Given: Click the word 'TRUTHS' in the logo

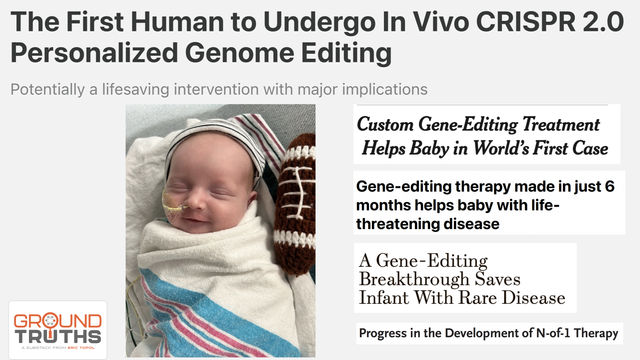Looking at the screenshot, I should click(x=58, y=337).
